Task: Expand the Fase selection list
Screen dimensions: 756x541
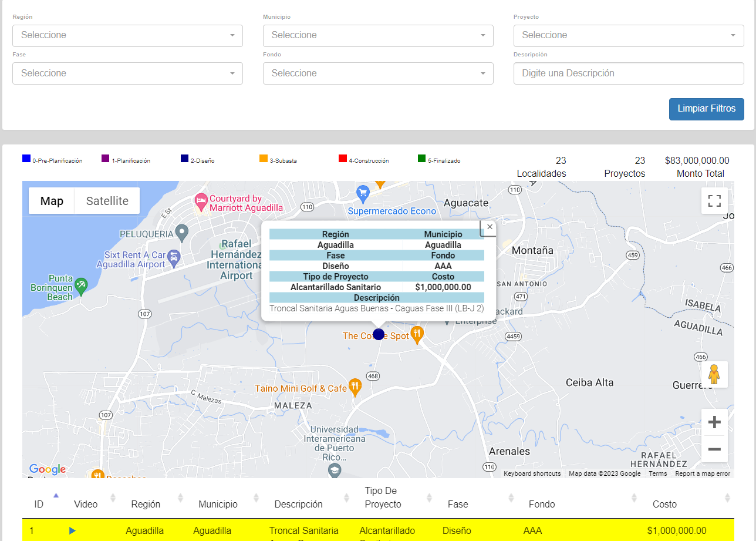Action: tap(127, 73)
